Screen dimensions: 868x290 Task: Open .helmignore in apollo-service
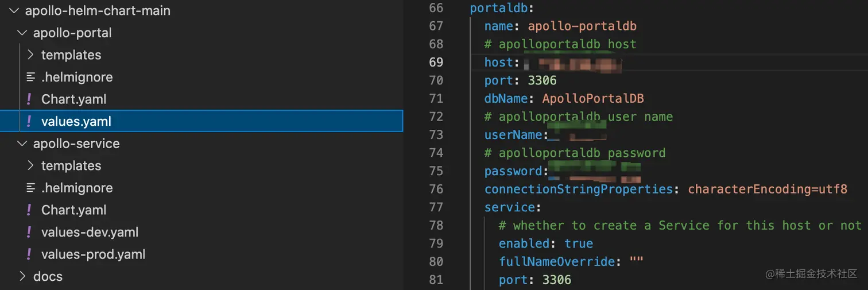click(x=77, y=188)
